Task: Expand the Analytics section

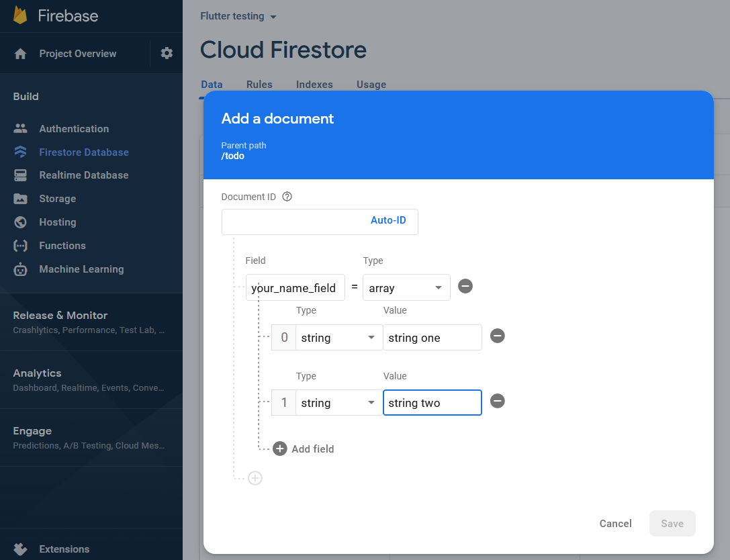Action: 91,380
